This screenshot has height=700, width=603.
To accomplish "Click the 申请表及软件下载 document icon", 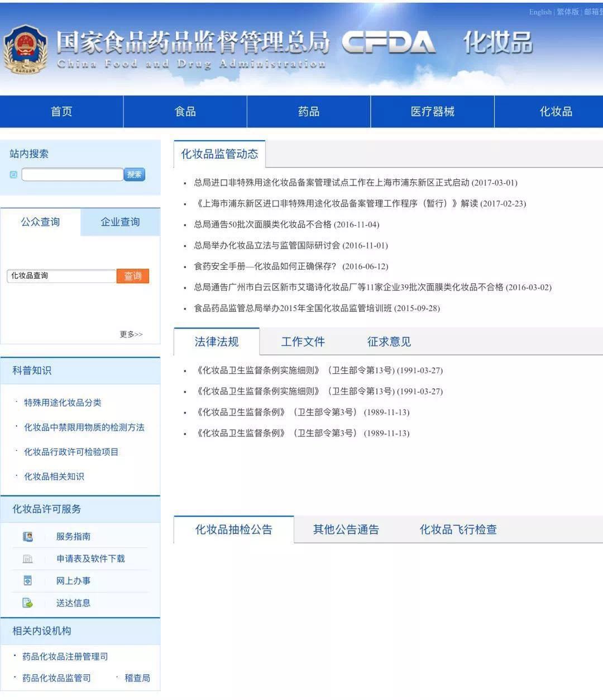I will pos(28,559).
